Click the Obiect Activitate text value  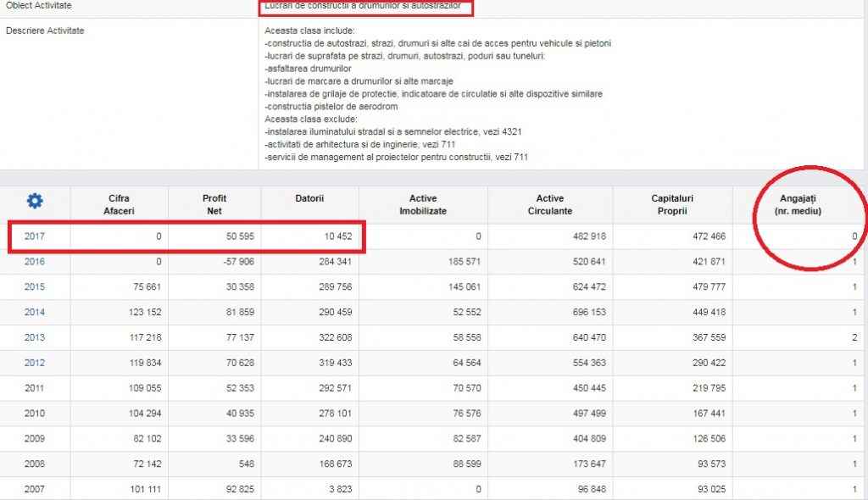363,6
